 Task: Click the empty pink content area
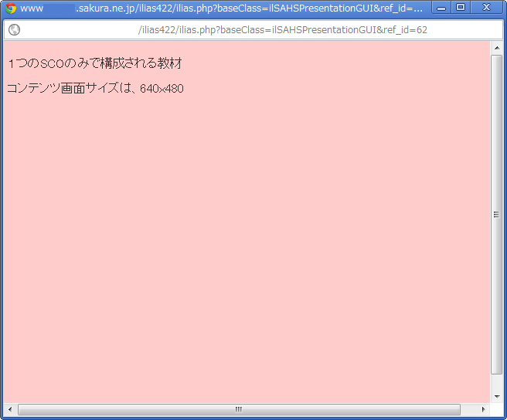click(x=247, y=247)
